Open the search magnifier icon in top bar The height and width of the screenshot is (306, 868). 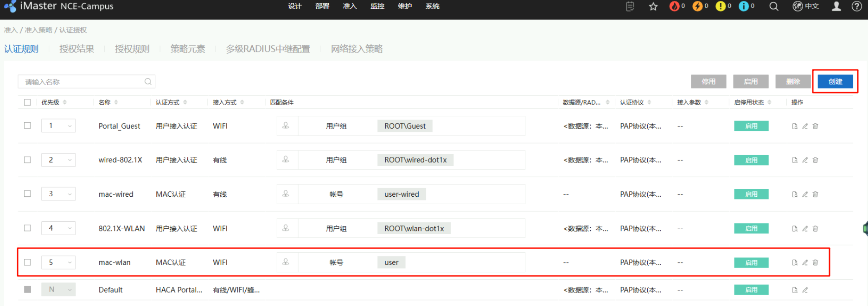pos(773,6)
